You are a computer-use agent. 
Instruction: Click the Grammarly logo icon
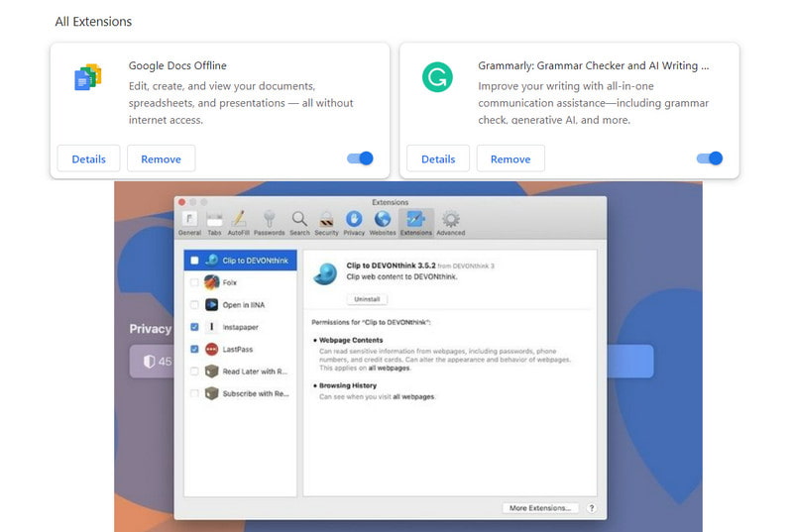(x=436, y=77)
